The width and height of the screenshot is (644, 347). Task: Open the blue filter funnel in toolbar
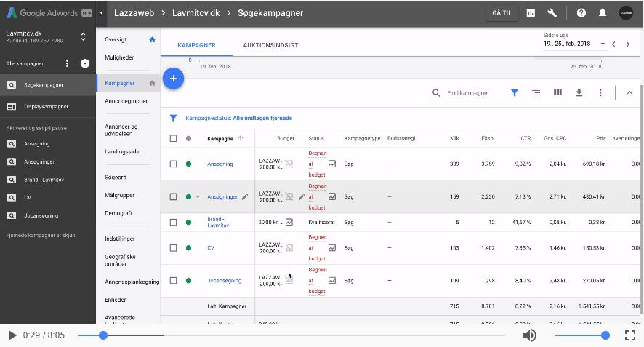tap(514, 92)
